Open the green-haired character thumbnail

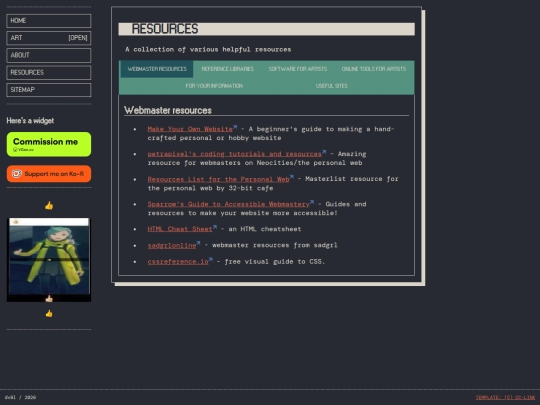pyautogui.click(x=49, y=260)
